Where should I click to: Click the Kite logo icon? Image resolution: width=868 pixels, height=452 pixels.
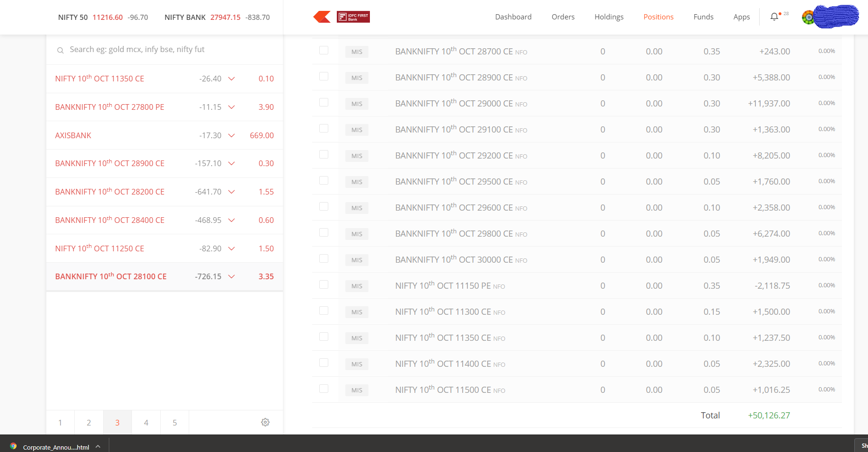click(322, 17)
